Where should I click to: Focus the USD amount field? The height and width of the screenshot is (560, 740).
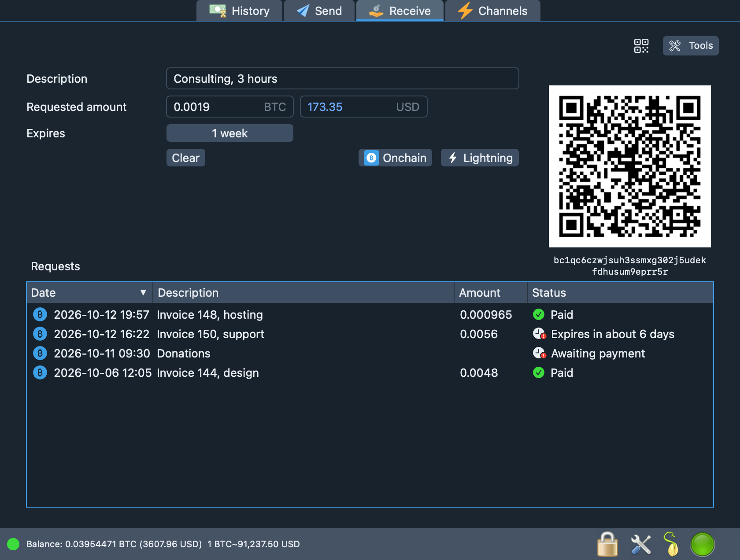pos(364,107)
